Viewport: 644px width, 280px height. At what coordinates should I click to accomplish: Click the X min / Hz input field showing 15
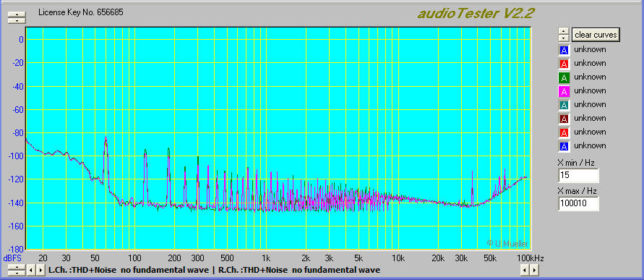click(578, 176)
